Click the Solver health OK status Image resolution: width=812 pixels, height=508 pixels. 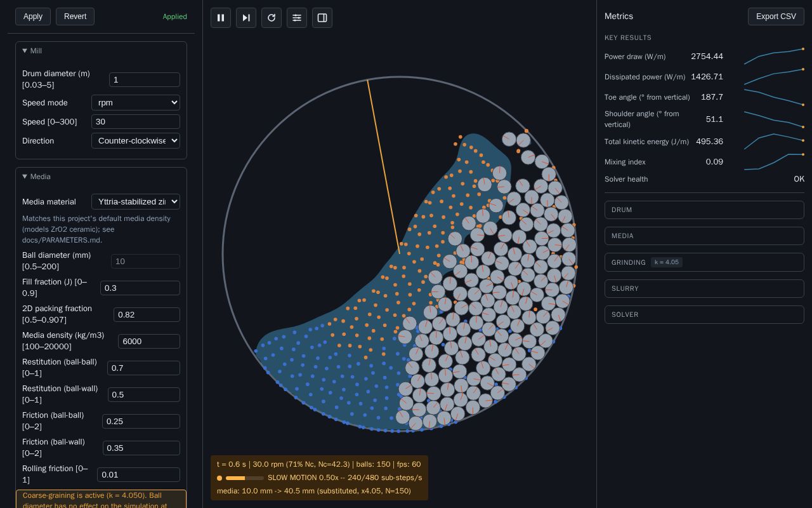pyautogui.click(x=799, y=179)
